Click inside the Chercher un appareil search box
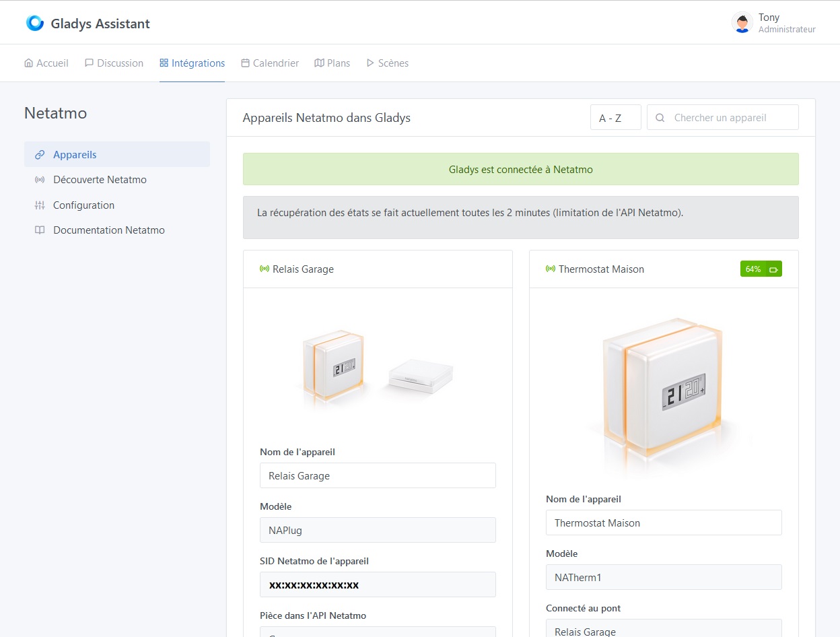840x637 pixels. pos(720,117)
